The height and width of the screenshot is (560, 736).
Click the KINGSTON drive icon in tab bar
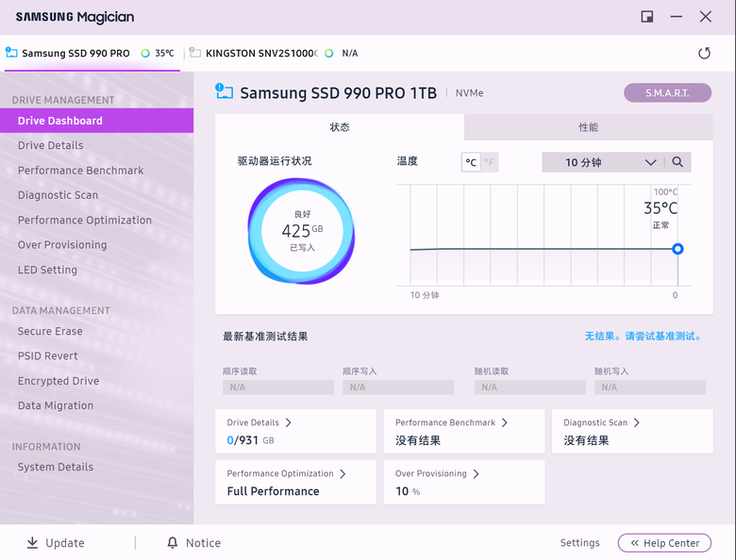[194, 53]
